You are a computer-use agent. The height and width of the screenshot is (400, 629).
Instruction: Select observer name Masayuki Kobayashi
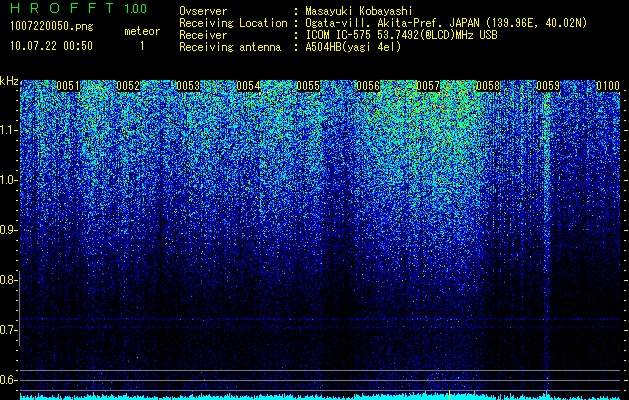(x=359, y=11)
